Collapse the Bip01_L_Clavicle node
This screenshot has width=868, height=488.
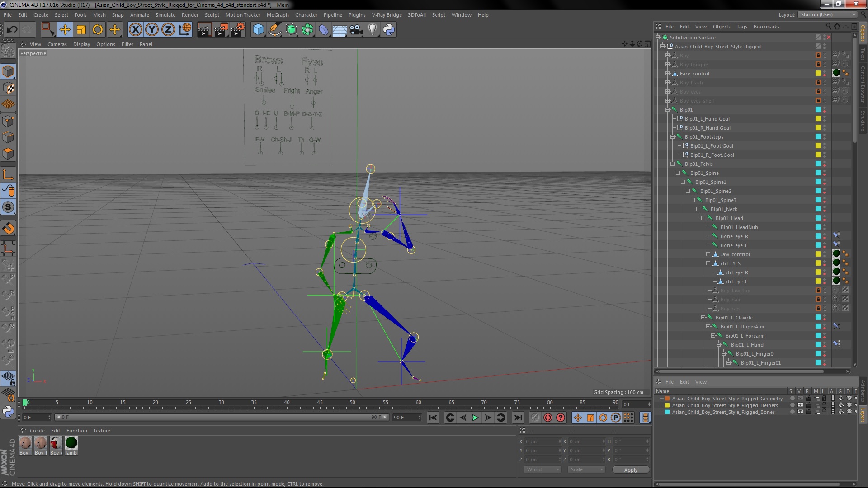click(x=703, y=318)
